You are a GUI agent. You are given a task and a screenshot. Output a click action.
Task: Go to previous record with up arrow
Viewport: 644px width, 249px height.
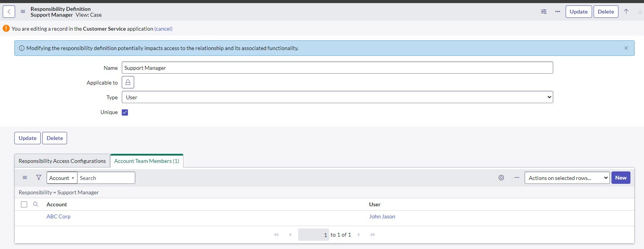pyautogui.click(x=626, y=12)
